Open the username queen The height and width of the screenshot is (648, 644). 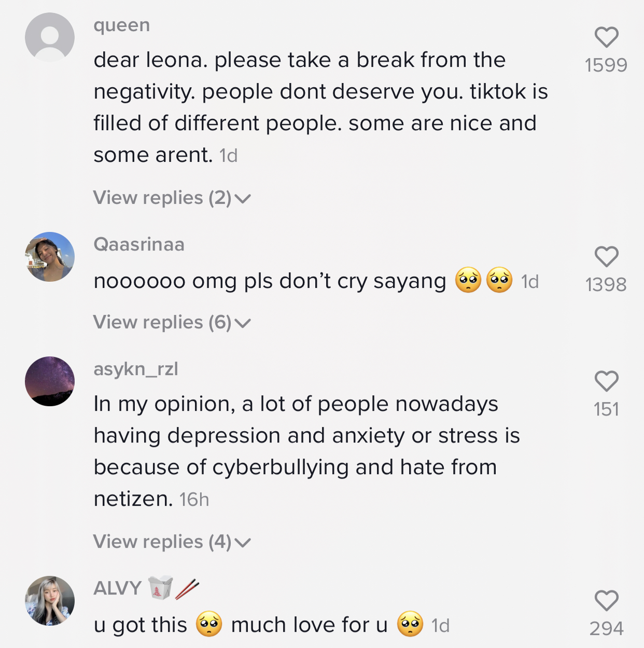tap(122, 25)
